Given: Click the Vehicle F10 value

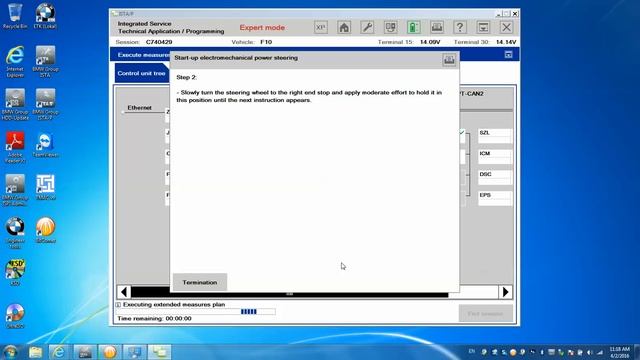Looking at the screenshot, I should click(266, 42).
